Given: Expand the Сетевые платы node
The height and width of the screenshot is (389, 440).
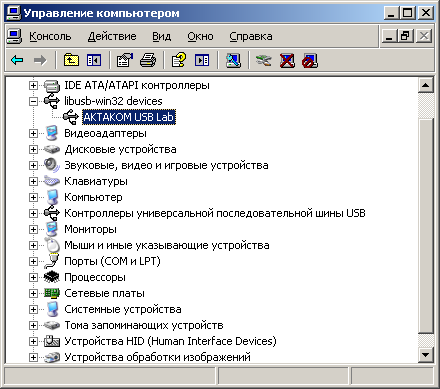Looking at the screenshot, I should pos(33,293).
